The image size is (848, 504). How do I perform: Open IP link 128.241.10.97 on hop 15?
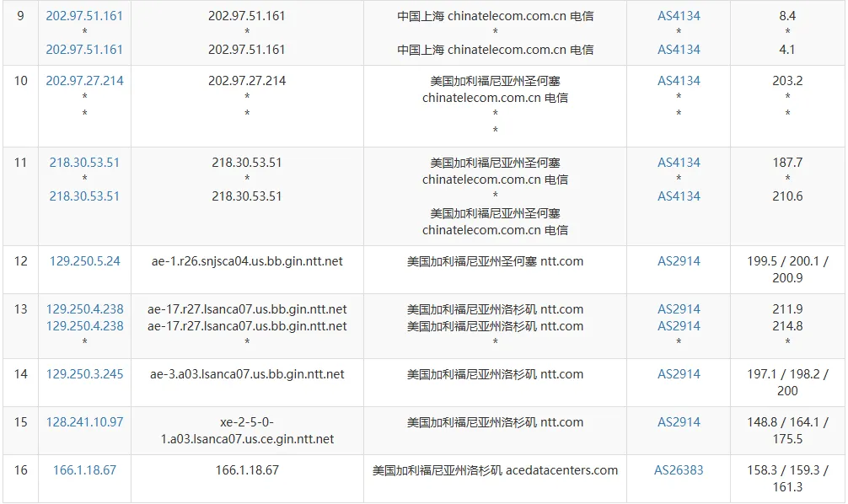[x=83, y=424]
